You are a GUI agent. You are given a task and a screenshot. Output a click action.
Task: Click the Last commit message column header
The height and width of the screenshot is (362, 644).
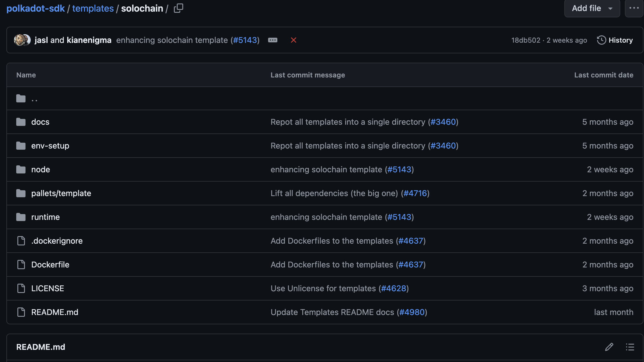coord(308,75)
